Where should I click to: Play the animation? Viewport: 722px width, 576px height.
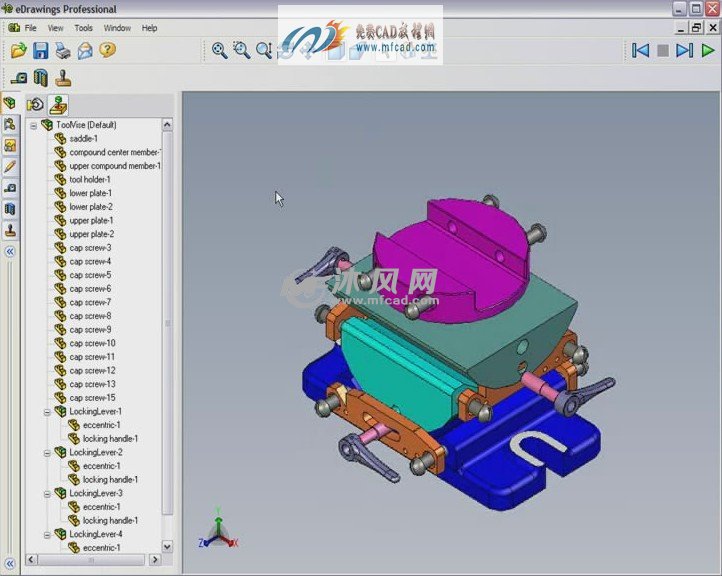pyautogui.click(x=707, y=50)
